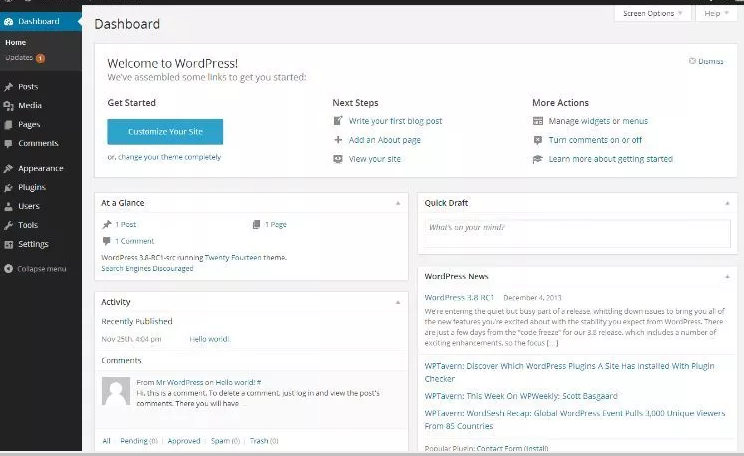Show All comments in Activity filter
This screenshot has width=744, height=456.
tap(106, 441)
